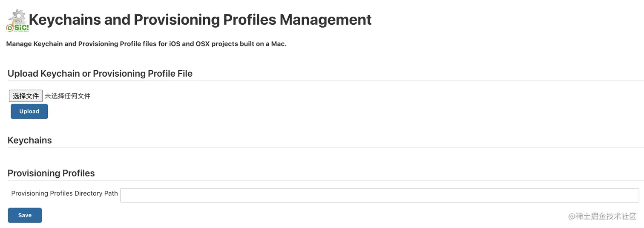Focus the Provisioning Profiles Directory Path field
Viewport: 644px width, 228px height.
(x=379, y=195)
